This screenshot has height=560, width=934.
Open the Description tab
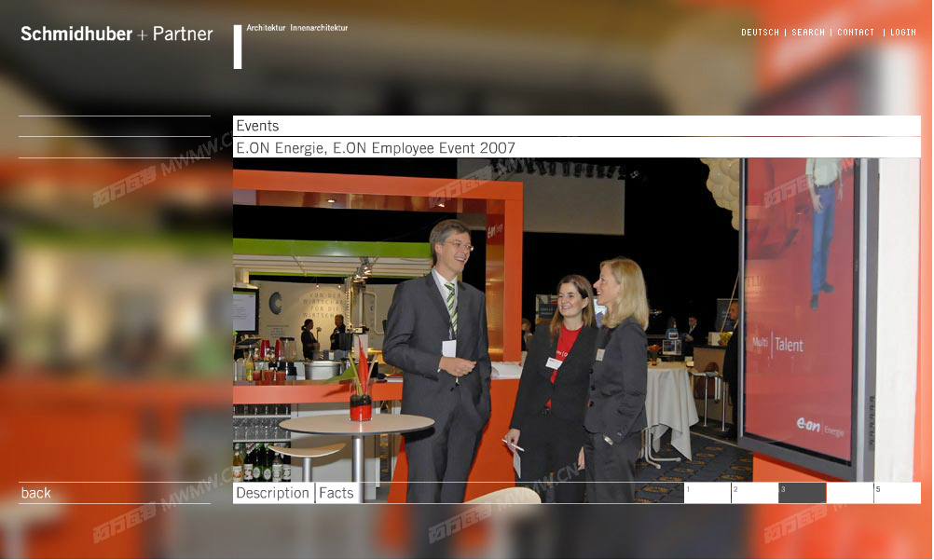273,493
